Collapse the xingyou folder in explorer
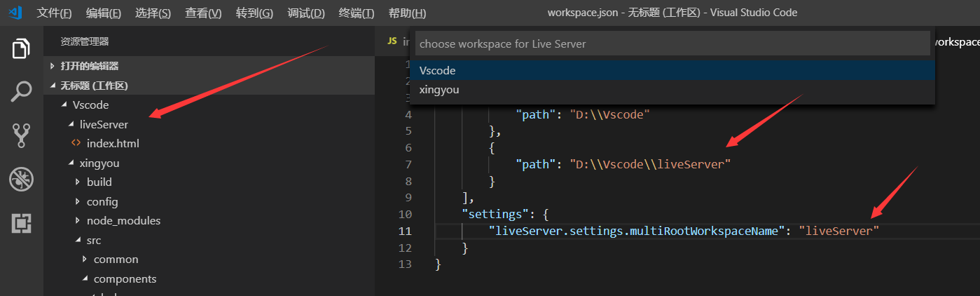 (209, 163)
